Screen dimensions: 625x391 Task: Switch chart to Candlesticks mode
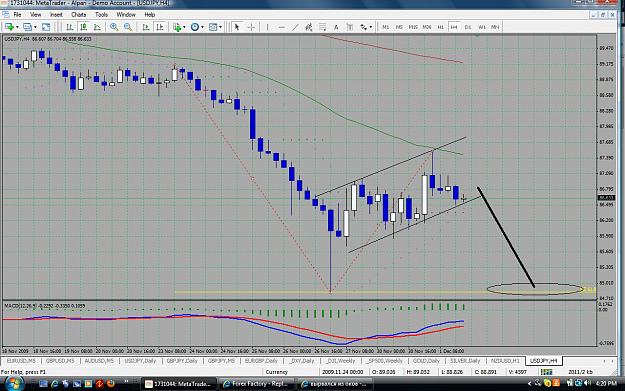coord(83,27)
